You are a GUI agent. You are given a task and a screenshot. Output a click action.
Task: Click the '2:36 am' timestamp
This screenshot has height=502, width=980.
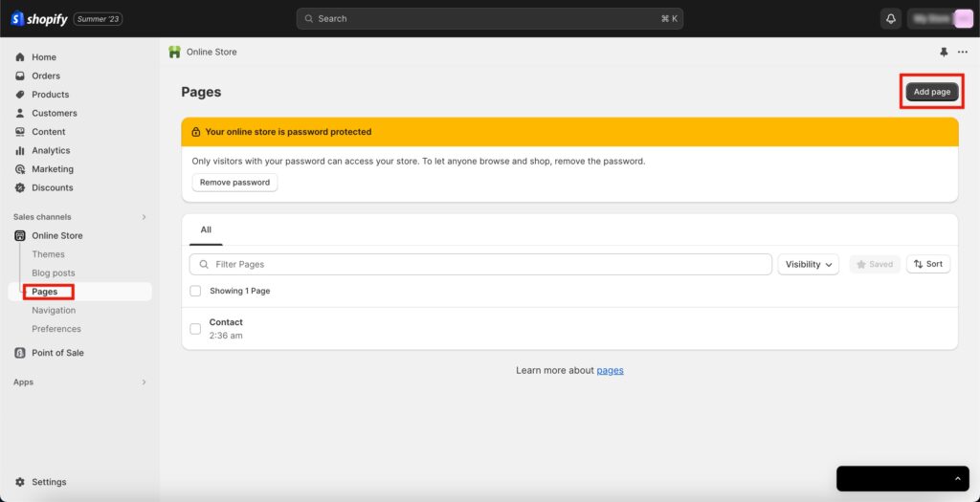226,336
